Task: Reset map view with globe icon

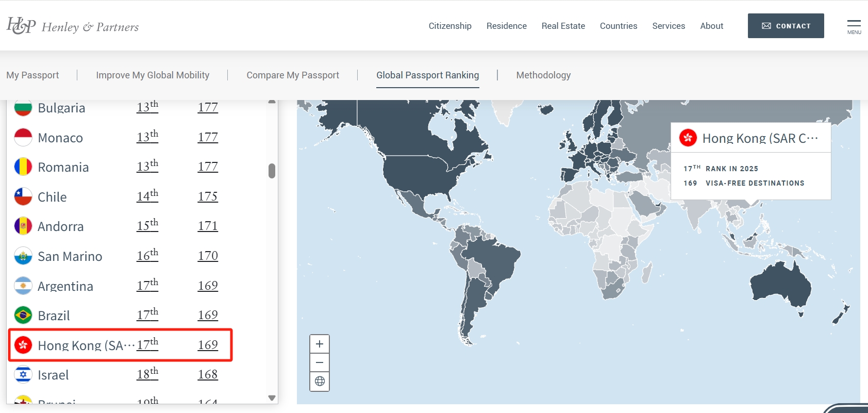Action: (320, 382)
